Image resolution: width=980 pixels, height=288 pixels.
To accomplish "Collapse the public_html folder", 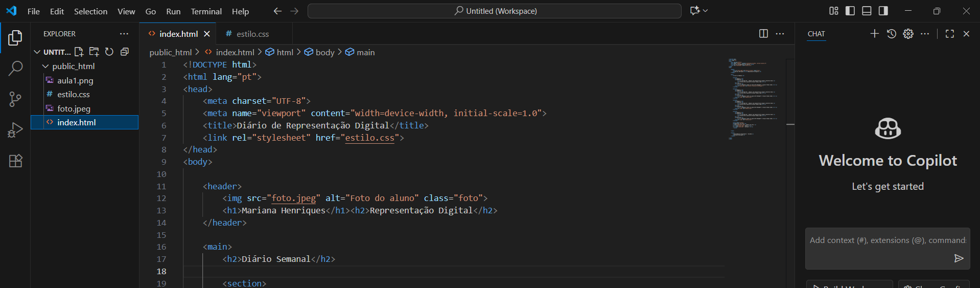I will coord(45,66).
